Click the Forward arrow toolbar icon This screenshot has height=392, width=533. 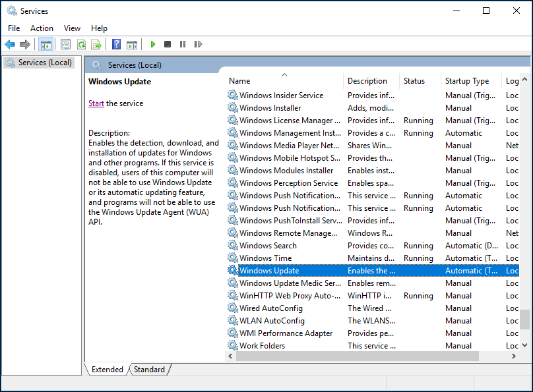[25, 44]
